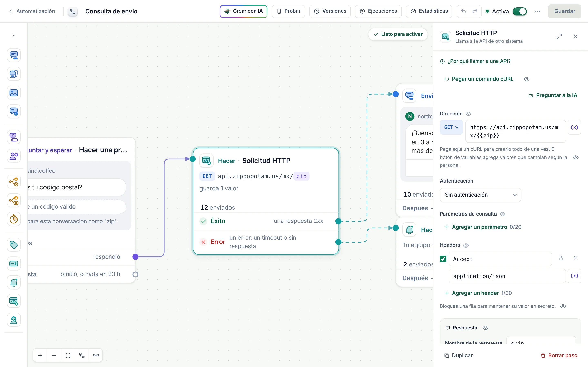Uncheck the Accept header checkbox
The width and height of the screenshot is (588, 367).
click(x=443, y=259)
